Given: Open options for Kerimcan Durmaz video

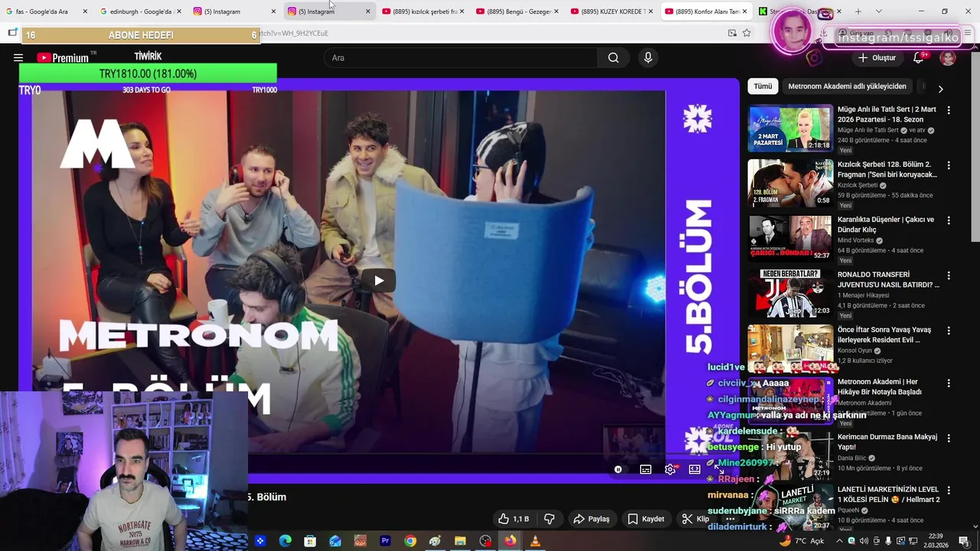Looking at the screenshot, I should coord(949,438).
